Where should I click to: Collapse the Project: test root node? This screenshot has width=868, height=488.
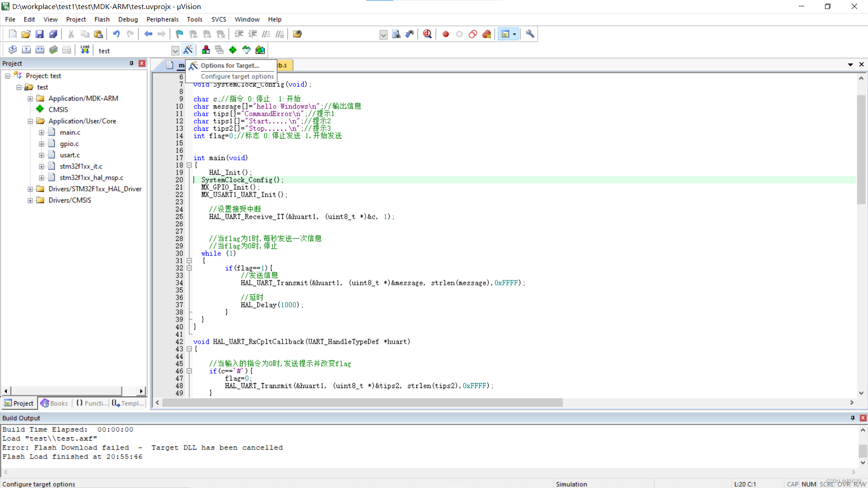(8, 76)
